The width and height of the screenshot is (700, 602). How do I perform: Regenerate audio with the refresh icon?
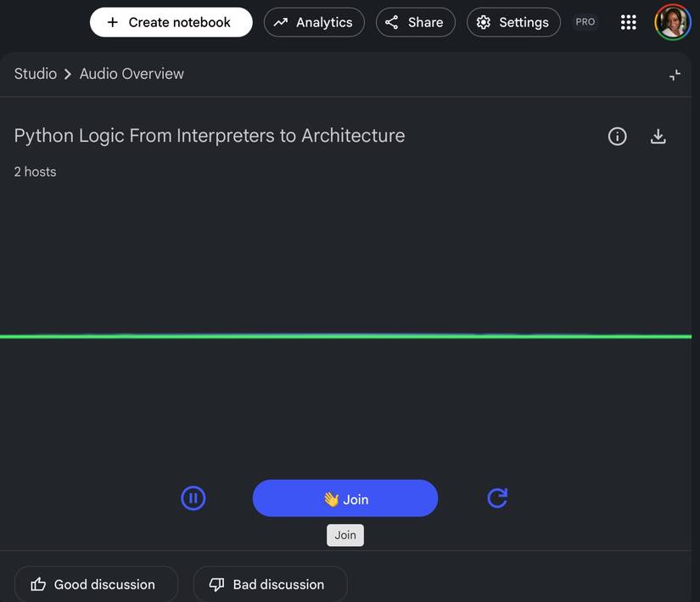tap(497, 498)
